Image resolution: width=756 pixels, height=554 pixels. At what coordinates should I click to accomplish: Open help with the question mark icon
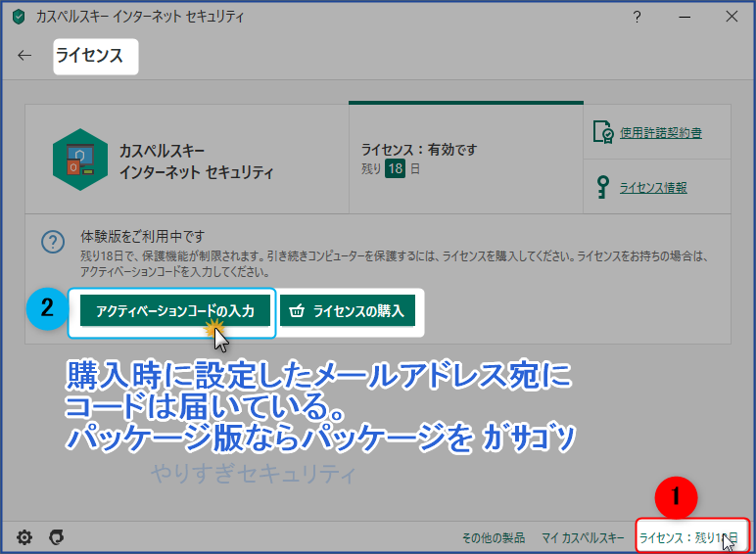637,18
